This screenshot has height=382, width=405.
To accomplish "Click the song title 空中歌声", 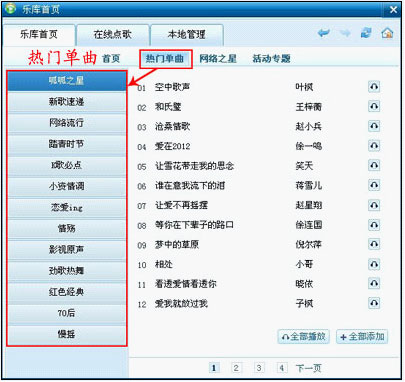I will coord(172,87).
